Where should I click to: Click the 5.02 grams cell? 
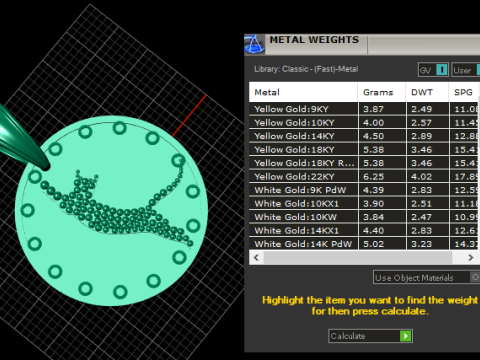(x=382, y=244)
